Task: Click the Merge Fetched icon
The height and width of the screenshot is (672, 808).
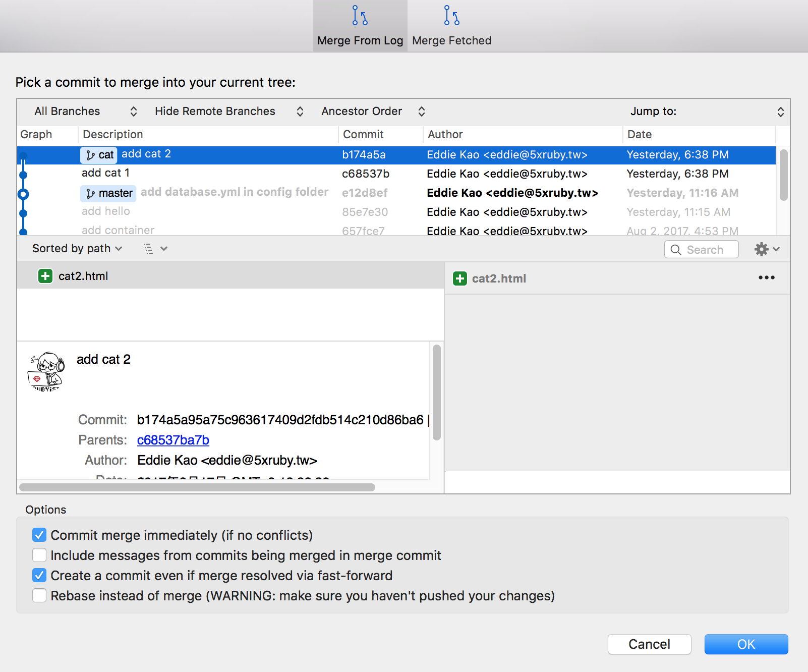Action: coord(451,16)
